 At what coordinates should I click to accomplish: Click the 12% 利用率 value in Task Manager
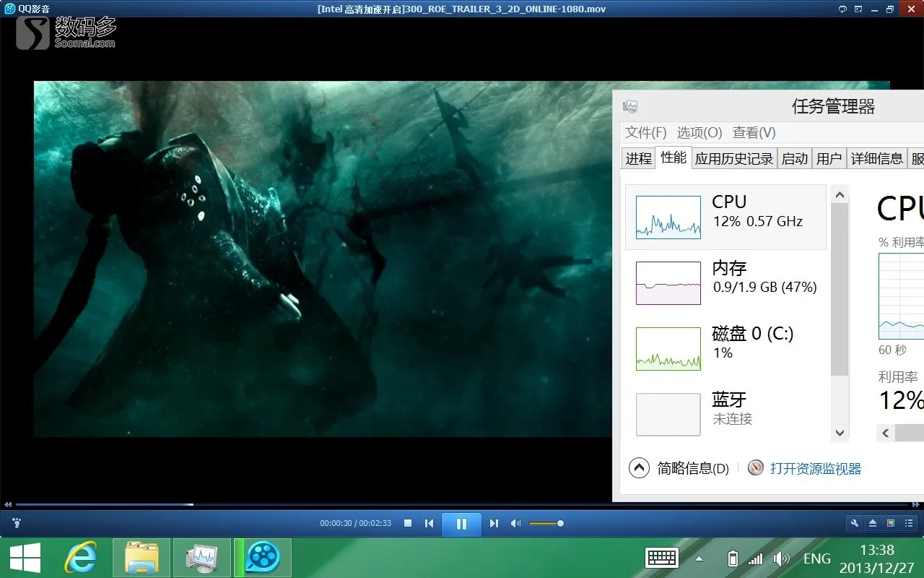901,400
